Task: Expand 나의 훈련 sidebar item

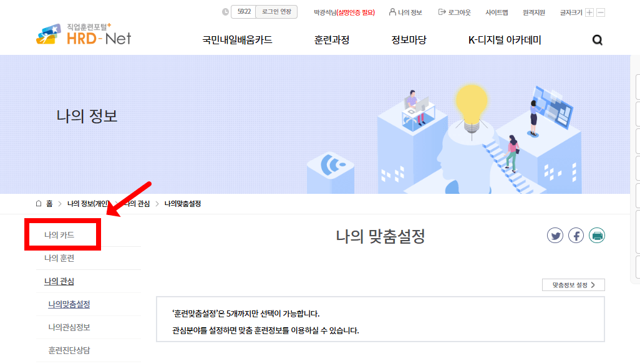Action: (59, 258)
